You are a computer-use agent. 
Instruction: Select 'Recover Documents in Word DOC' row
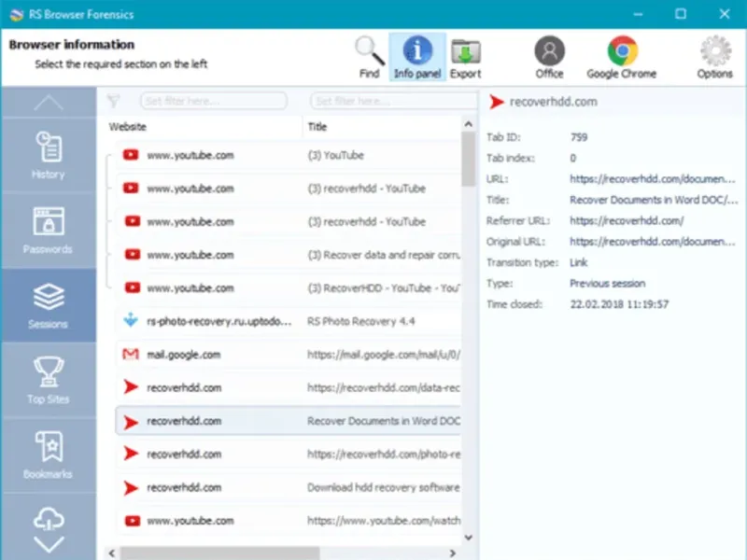[288, 421]
